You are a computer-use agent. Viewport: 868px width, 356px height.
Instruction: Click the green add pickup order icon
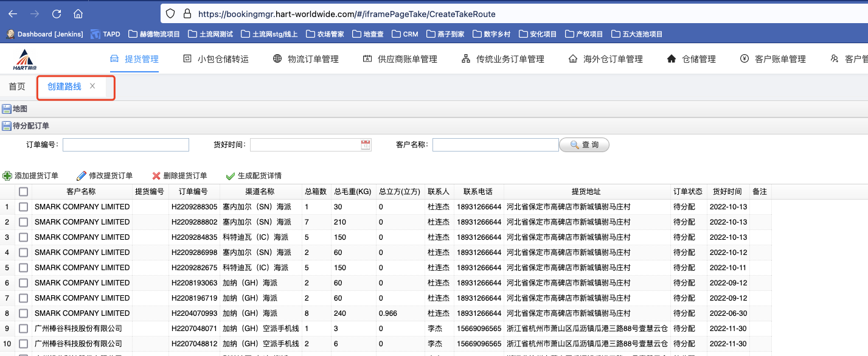click(x=7, y=176)
